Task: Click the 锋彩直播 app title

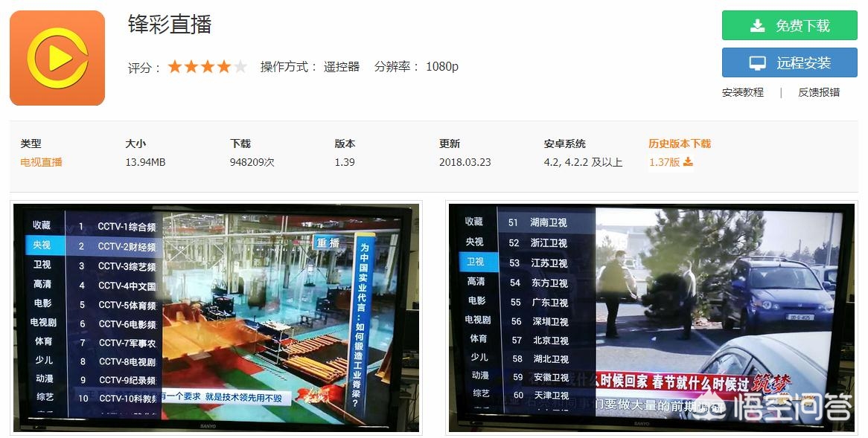Action: 170,25
